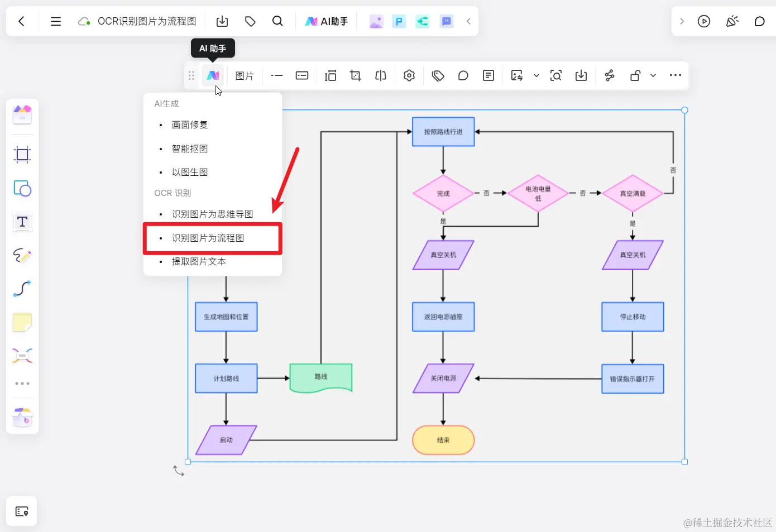Image resolution: width=776 pixels, height=532 pixels.
Task: Click the flip image icon in the toolbar
Action: tap(380, 75)
